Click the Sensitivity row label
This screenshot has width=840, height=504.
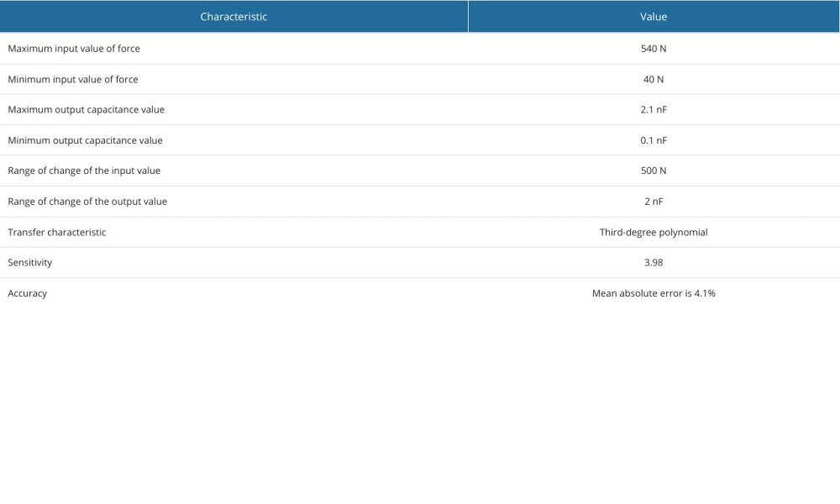pos(30,263)
